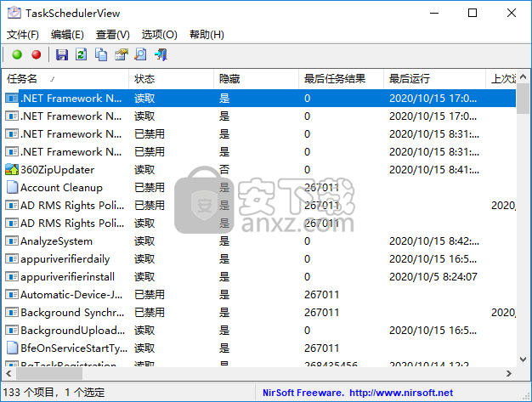Select the Automatic-Device-J... task name
Viewport: 532px width, 402px height.
(x=71, y=294)
